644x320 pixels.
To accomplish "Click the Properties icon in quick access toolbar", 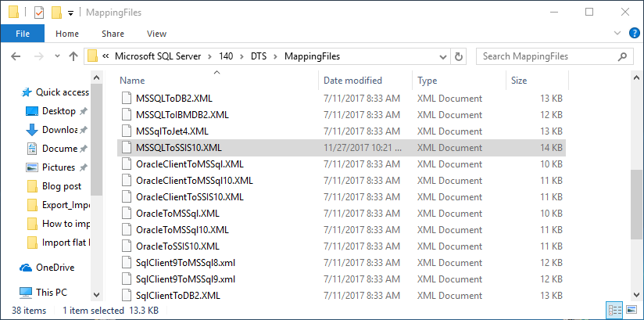I will (x=39, y=12).
